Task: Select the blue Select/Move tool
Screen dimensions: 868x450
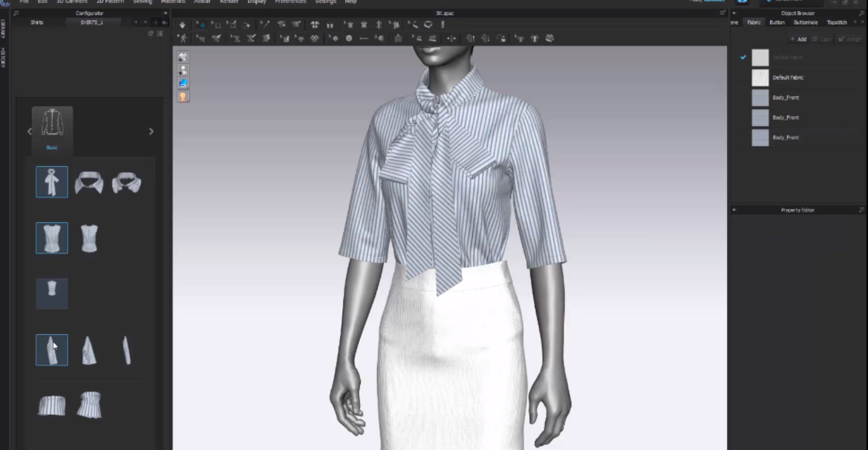Action: [x=201, y=25]
